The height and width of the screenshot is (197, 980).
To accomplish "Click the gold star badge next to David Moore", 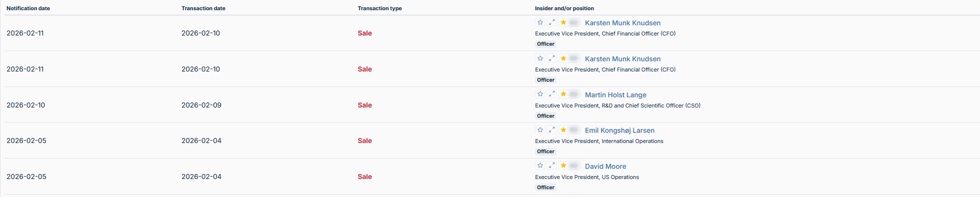I will pos(563,166).
